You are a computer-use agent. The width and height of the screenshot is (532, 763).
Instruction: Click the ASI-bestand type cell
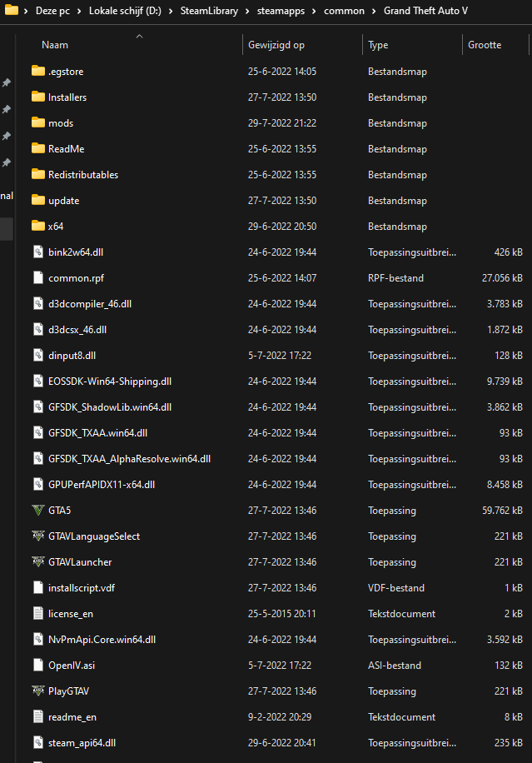[x=395, y=666]
